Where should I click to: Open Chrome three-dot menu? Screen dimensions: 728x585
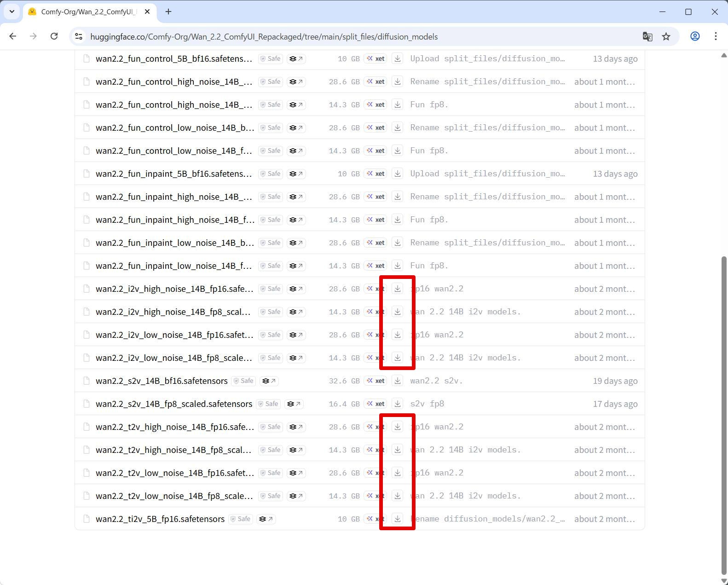click(716, 36)
